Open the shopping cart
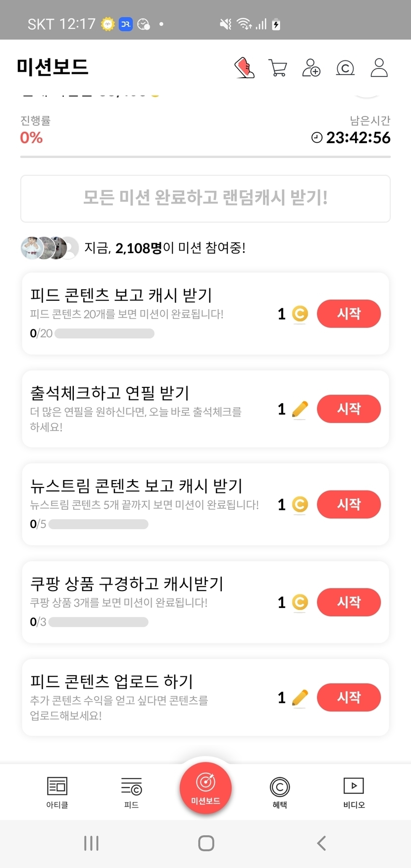411x868 pixels. tap(278, 67)
